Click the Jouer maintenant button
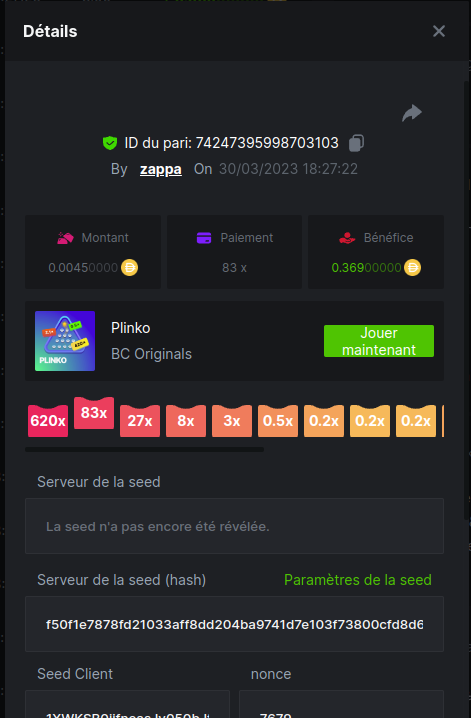 click(379, 341)
